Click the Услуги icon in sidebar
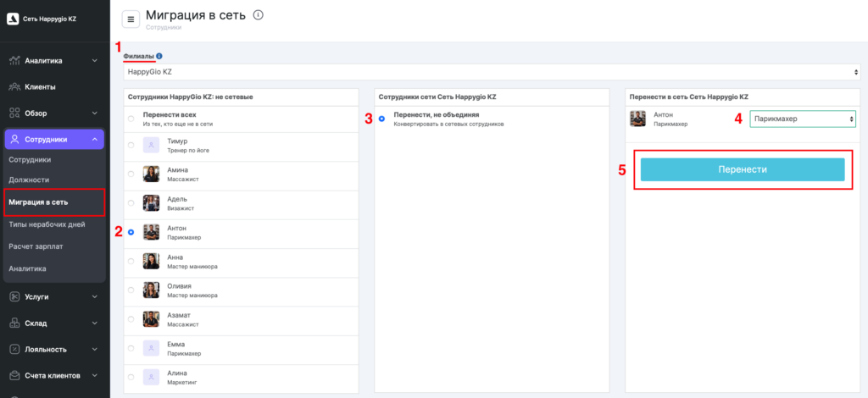This screenshot has height=398, width=868. pos(14,297)
